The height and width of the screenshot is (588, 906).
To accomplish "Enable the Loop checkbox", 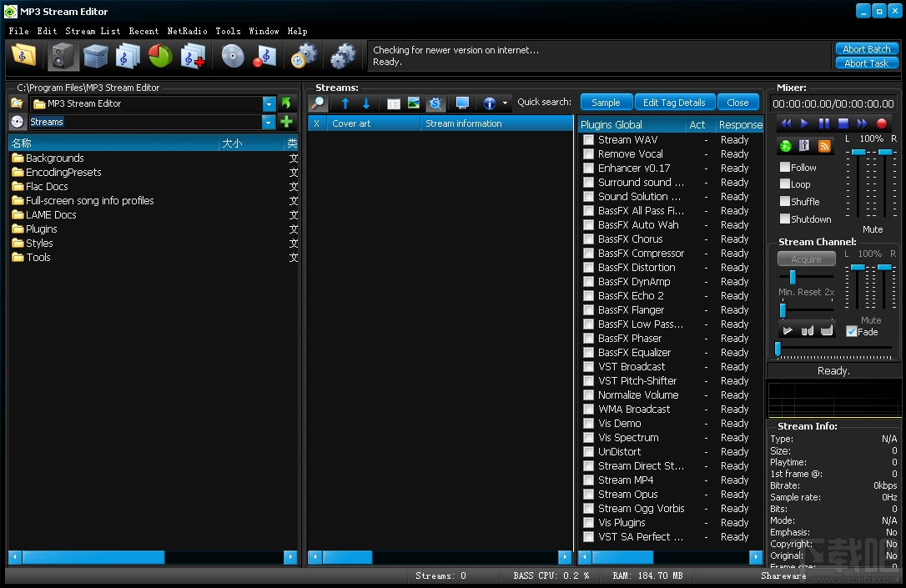I will [785, 183].
